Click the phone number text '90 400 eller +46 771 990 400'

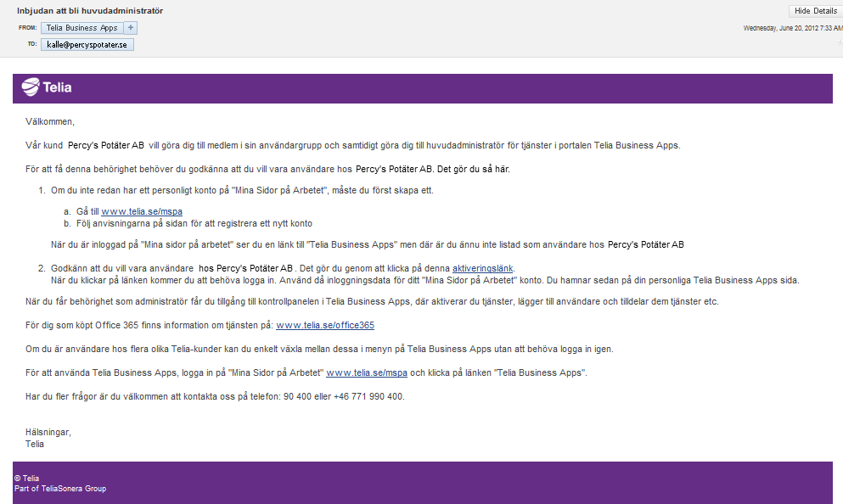coord(343,396)
